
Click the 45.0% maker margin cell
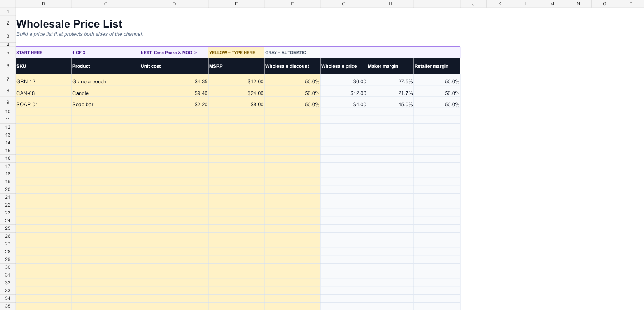(x=390, y=102)
